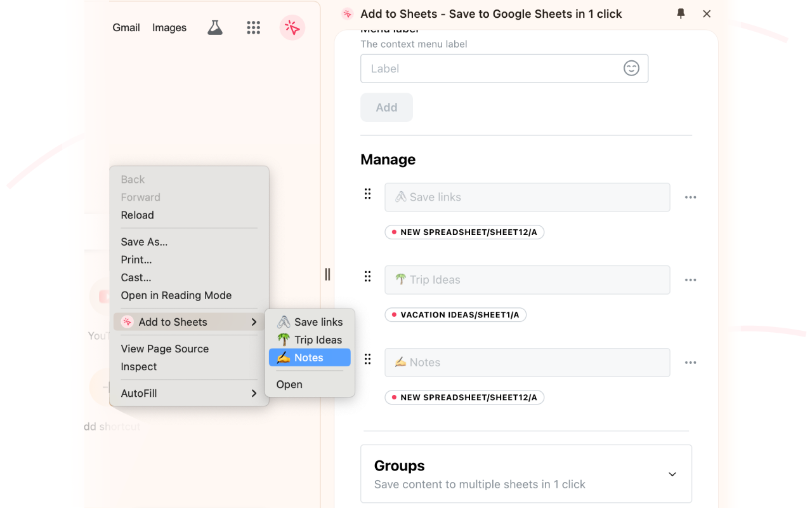Select Open in Reading Mode

pos(176,295)
